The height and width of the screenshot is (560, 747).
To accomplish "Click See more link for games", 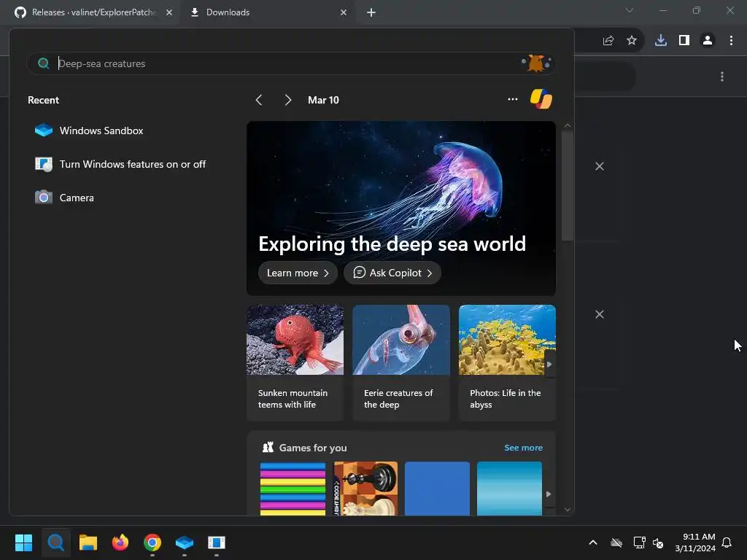I will (x=523, y=448).
